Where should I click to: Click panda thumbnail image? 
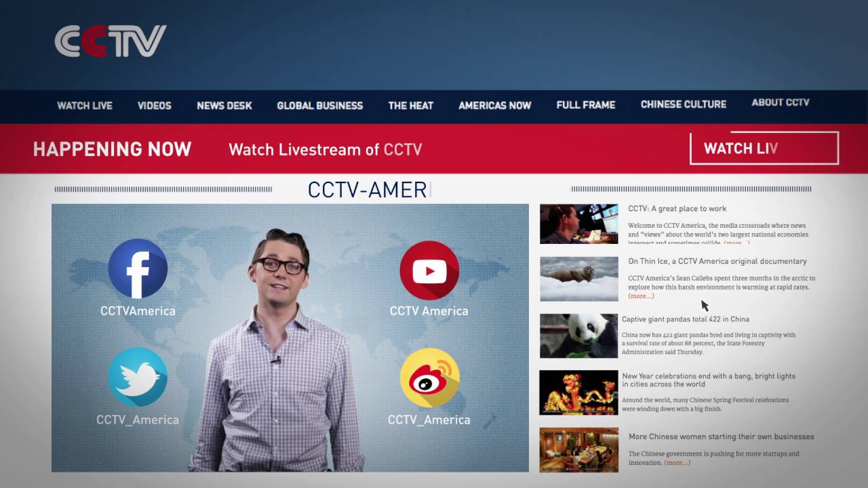(x=579, y=336)
